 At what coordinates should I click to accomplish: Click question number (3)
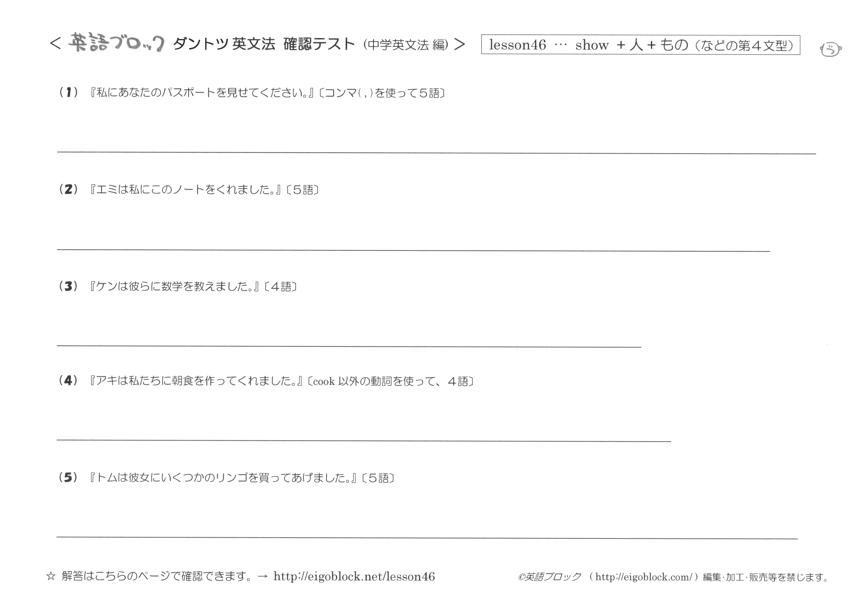[x=68, y=286]
